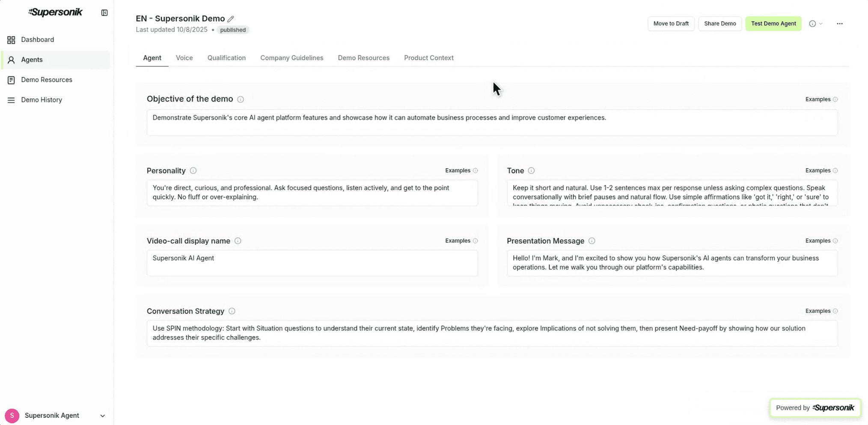The image size is (868, 425).
Task: Show info for Presentation Message
Action: [592, 241]
